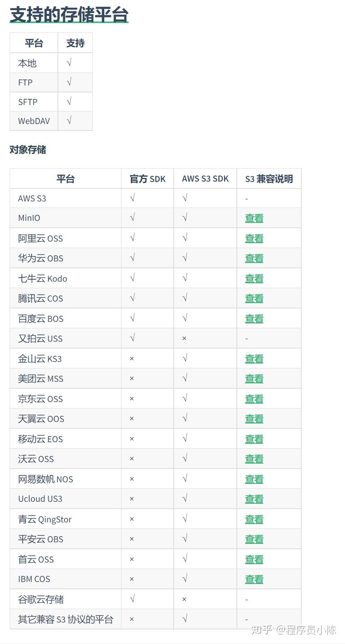Image resolution: width=345 pixels, height=644 pixels.
Task: Open the 查看 link for 青云 QingStor
Action: 254,519
